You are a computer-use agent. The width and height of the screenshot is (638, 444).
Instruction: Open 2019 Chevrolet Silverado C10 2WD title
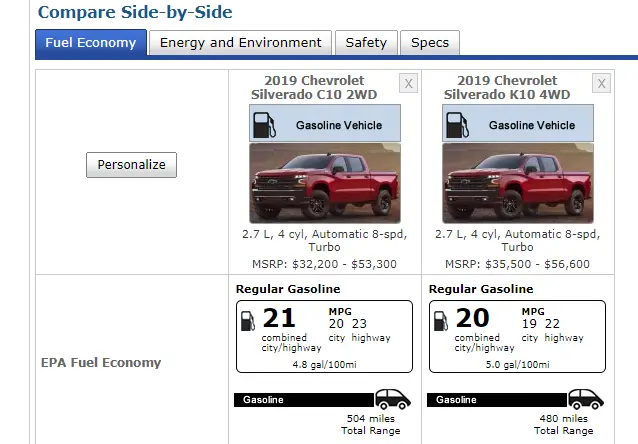[314, 87]
